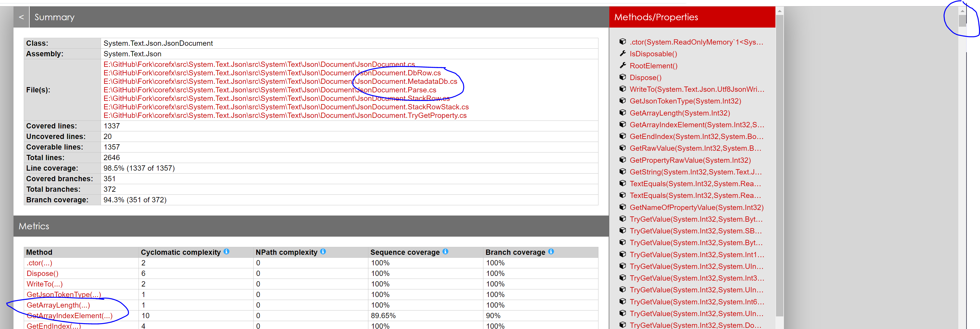Click the back arrow on Summary header
Viewport: 980px width, 329px height.
pos(21,17)
